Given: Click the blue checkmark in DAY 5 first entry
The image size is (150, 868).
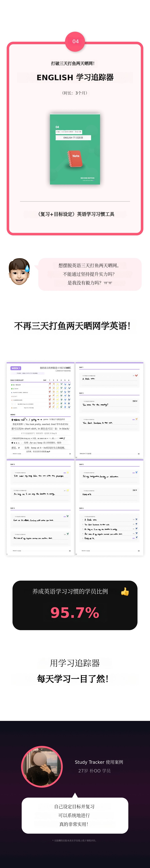Looking at the screenshot, I should pyautogui.click(x=136, y=472).
